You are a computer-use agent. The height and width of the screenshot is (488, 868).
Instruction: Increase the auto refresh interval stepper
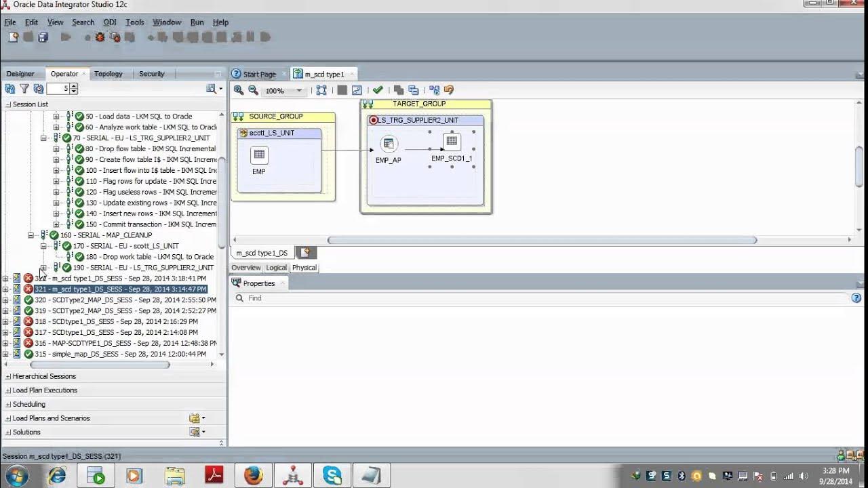point(74,86)
